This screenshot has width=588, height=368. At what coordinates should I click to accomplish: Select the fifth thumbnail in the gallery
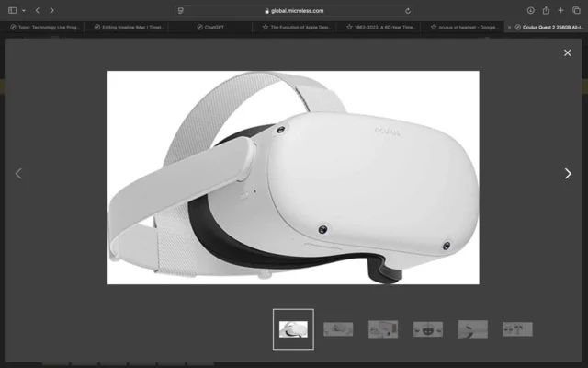coord(473,329)
